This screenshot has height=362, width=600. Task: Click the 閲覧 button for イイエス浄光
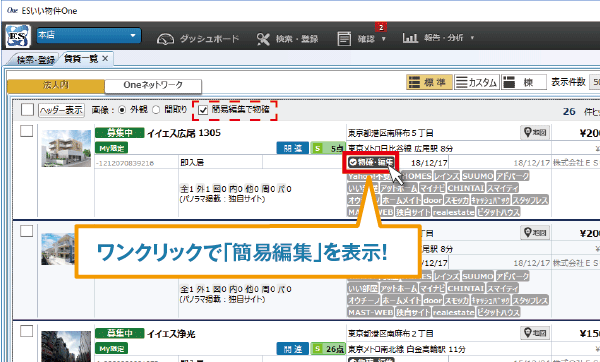(x=293, y=349)
